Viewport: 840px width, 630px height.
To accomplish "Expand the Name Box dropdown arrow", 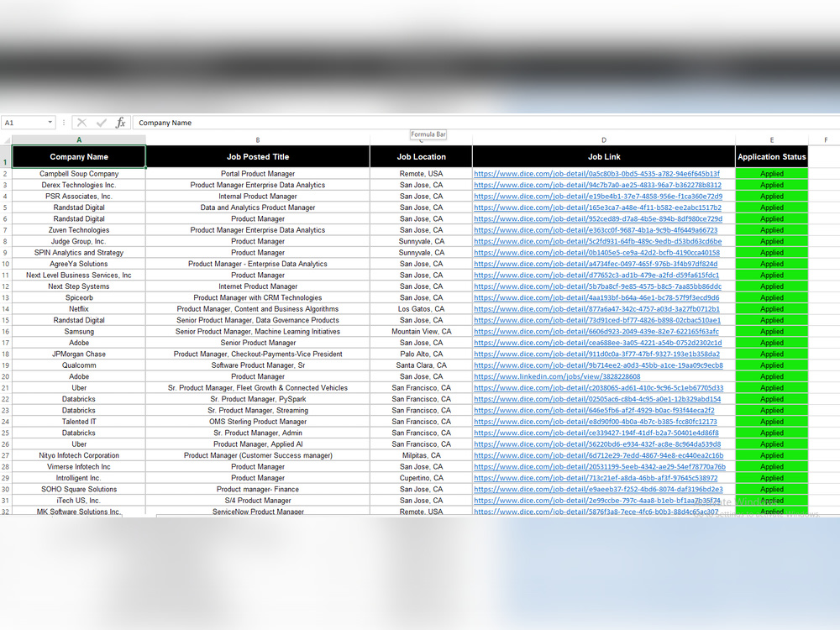I will [50, 123].
